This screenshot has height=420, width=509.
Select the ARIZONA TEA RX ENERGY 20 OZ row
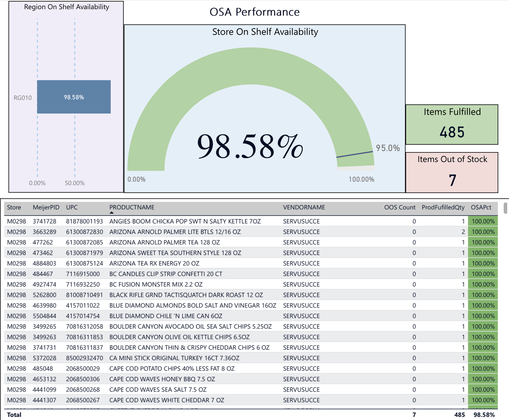154,263
